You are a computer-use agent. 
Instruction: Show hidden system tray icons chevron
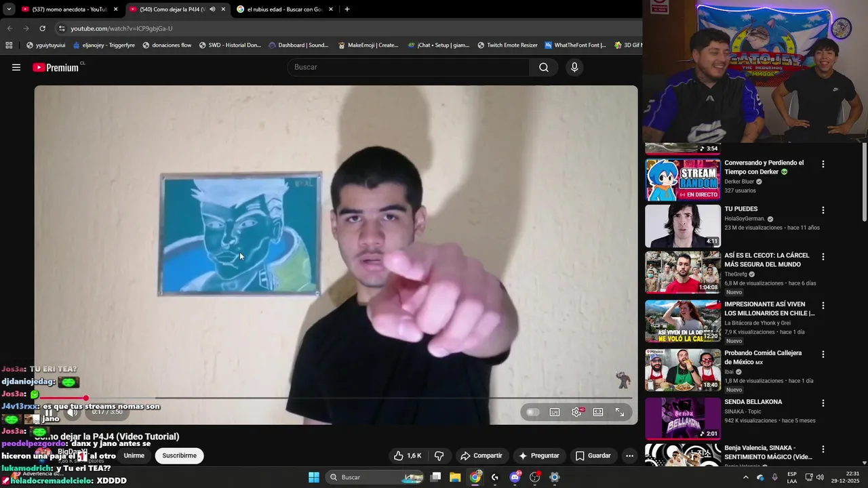746,477
